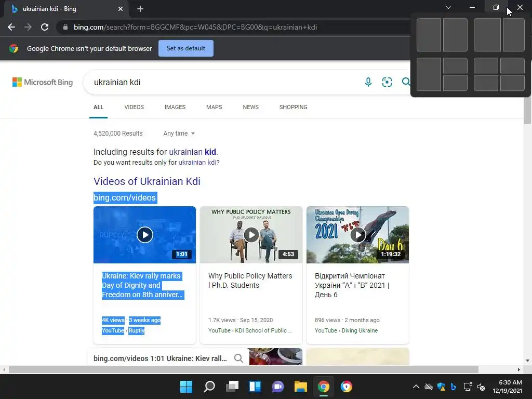
Task: Click the Bing search magnifier button
Action: (406, 82)
